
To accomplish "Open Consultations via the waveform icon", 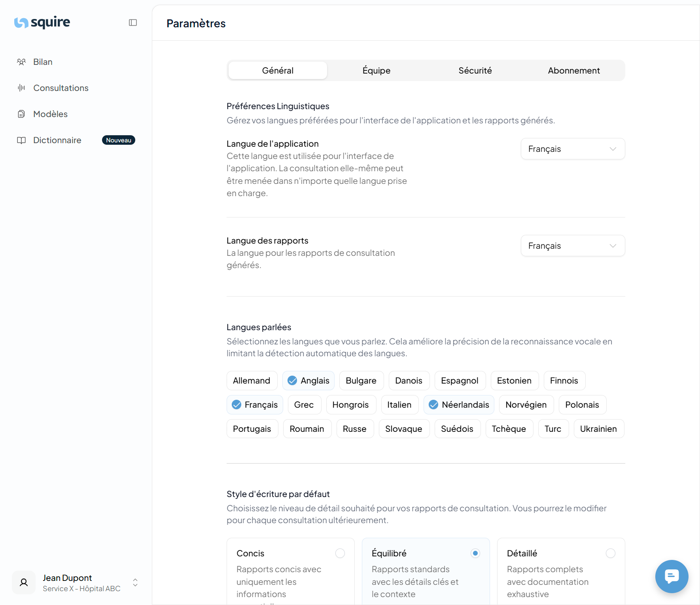I will click(x=21, y=88).
